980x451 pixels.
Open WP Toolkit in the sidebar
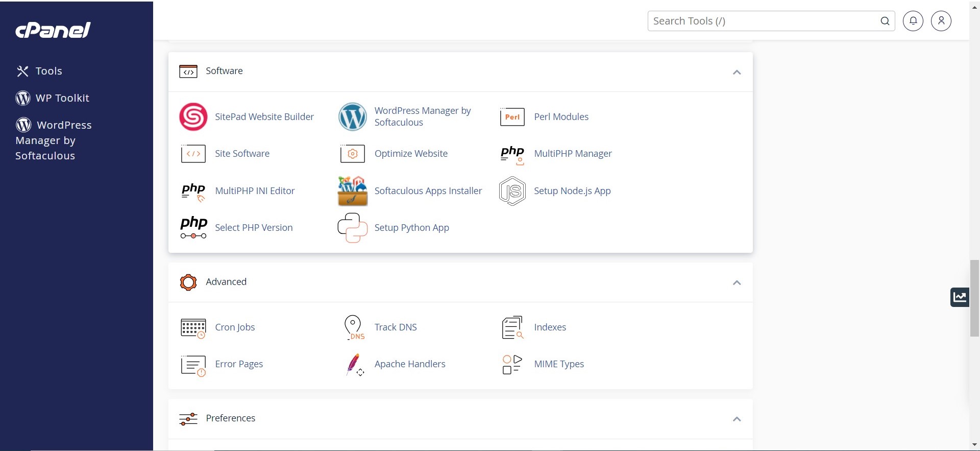click(53, 98)
